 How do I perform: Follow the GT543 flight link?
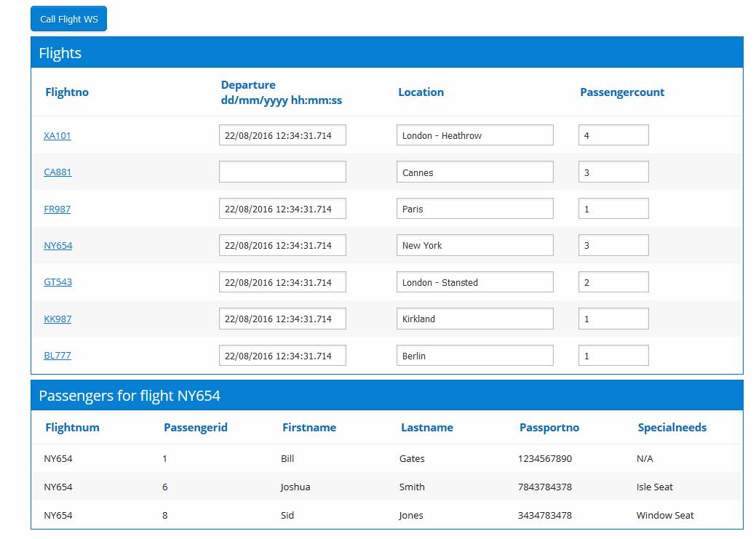pyautogui.click(x=58, y=282)
